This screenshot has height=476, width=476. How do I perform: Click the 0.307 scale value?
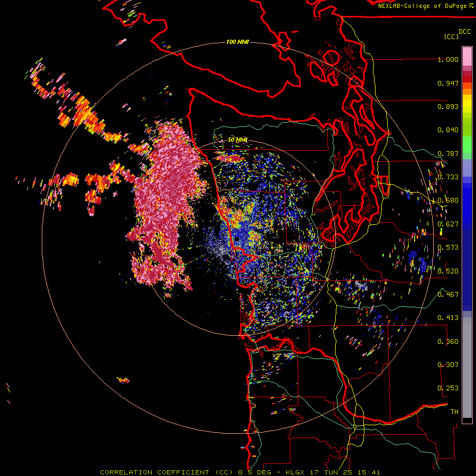(448, 365)
